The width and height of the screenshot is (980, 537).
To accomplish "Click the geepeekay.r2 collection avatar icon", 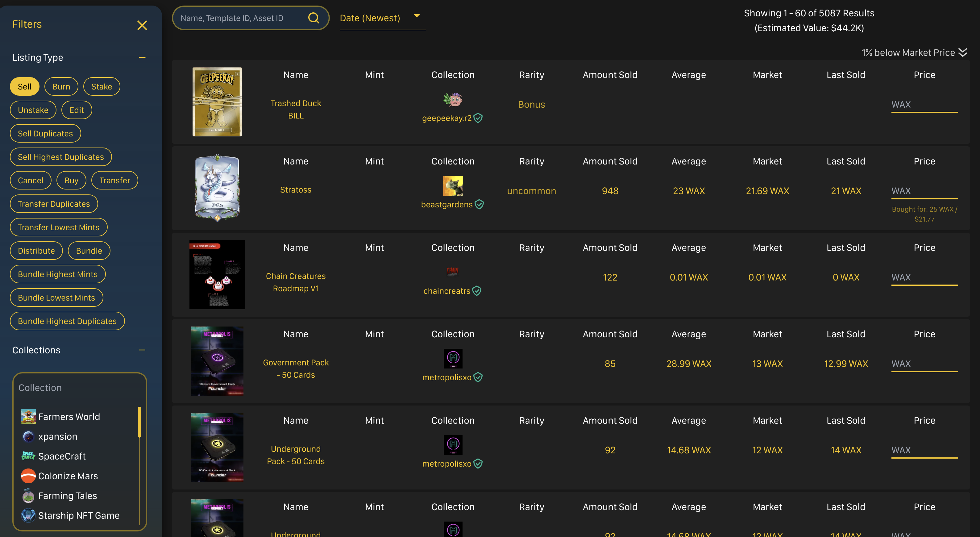I will pyautogui.click(x=453, y=99).
